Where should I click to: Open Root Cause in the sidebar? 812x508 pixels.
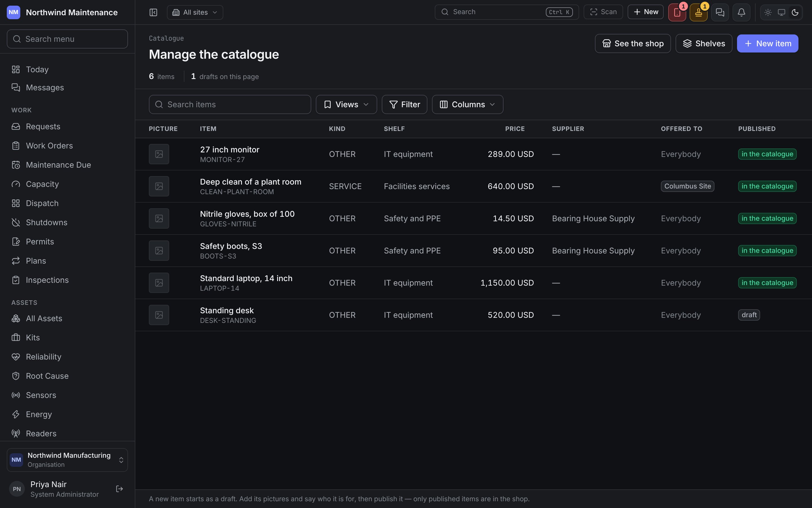67,376
